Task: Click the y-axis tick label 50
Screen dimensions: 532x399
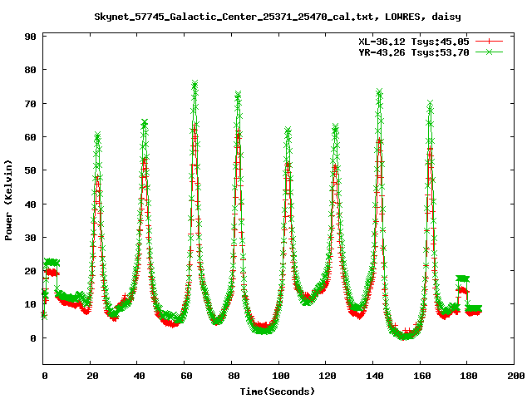Action: [x=29, y=170]
